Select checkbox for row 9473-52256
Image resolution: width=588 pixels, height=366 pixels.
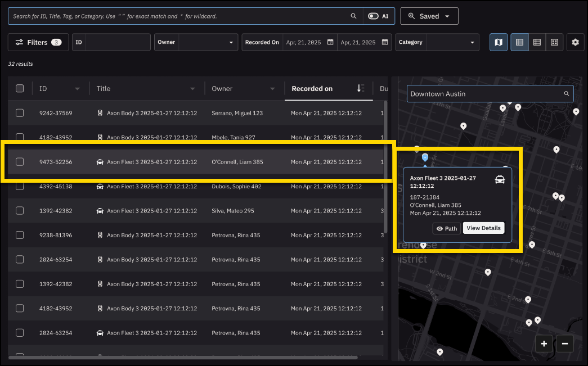tap(20, 162)
